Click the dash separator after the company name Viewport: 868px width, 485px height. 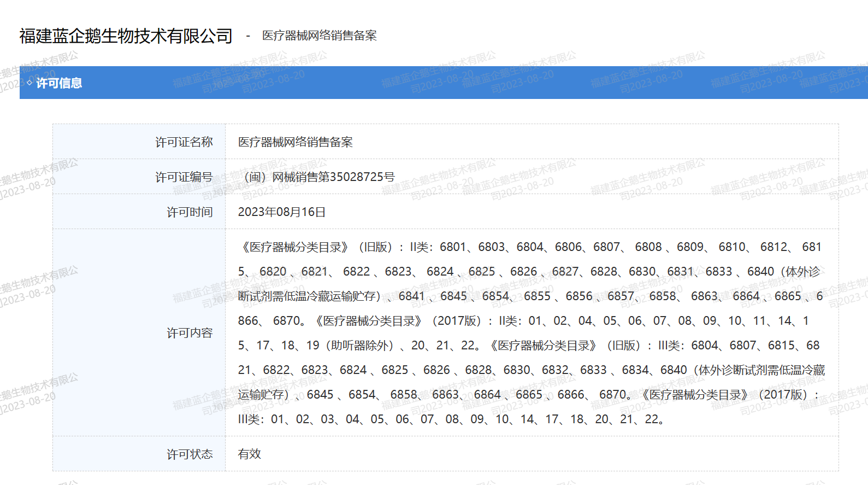(x=247, y=36)
